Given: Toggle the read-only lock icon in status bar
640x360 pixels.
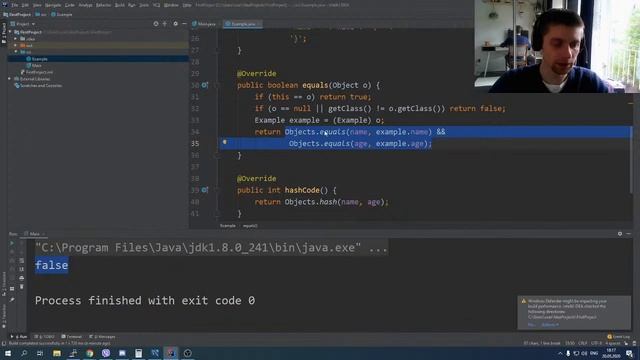Looking at the screenshot, I should coord(626,343).
